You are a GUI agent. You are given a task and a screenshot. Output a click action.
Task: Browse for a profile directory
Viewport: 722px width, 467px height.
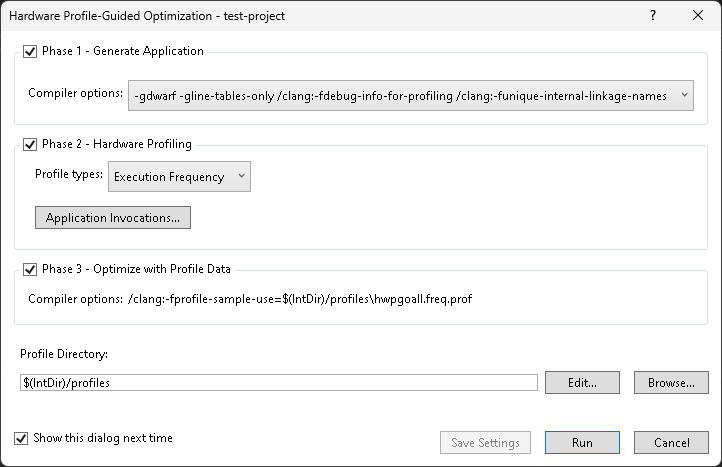[x=671, y=382]
